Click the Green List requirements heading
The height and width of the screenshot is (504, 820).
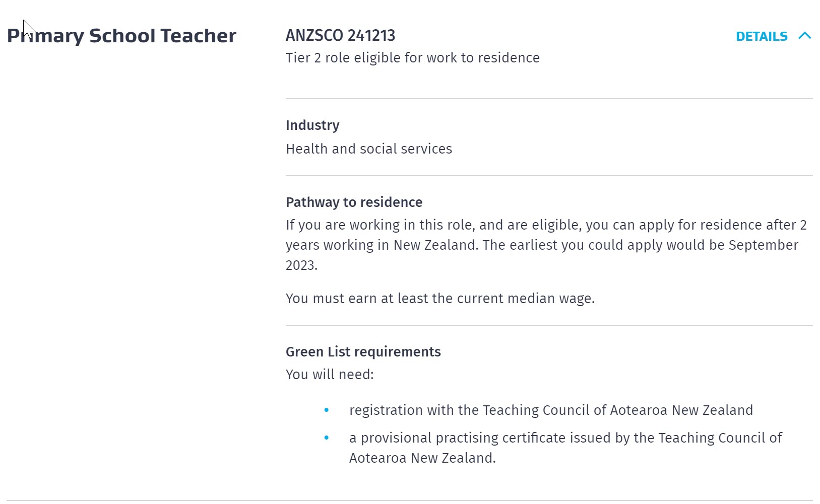pos(363,351)
